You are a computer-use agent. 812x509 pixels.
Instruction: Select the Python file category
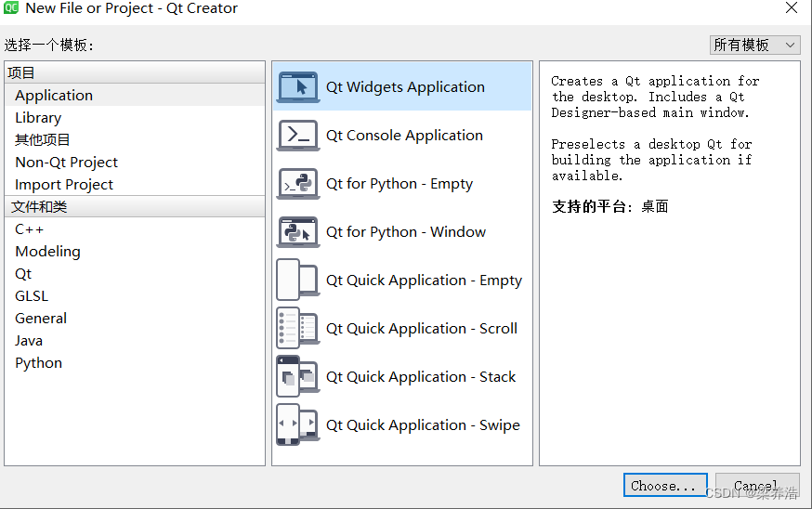pyautogui.click(x=38, y=363)
